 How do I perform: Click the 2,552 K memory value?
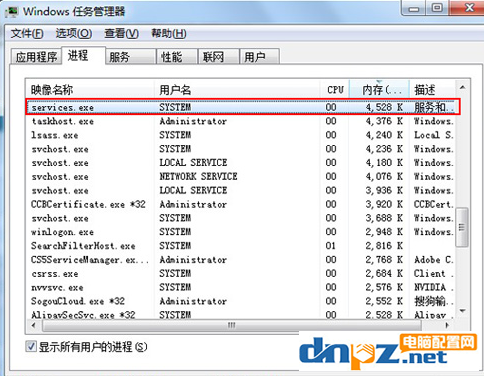384,301
